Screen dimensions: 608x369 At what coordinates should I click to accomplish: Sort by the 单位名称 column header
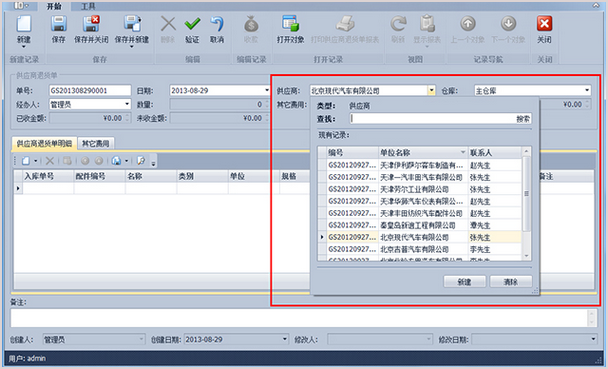pos(423,153)
